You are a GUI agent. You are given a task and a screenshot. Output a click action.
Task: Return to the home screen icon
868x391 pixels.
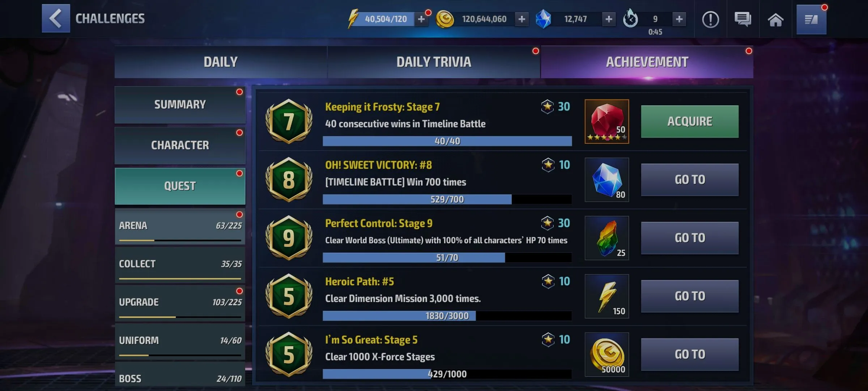[775, 20]
